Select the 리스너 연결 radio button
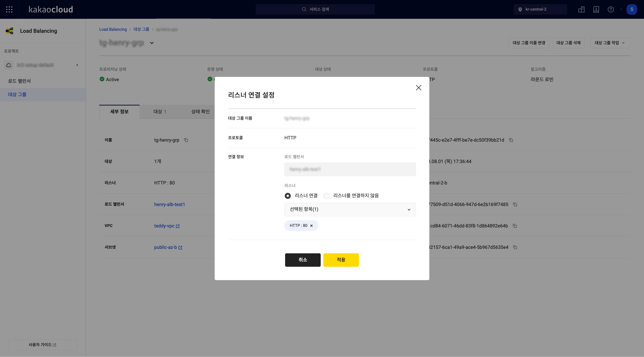 point(288,196)
